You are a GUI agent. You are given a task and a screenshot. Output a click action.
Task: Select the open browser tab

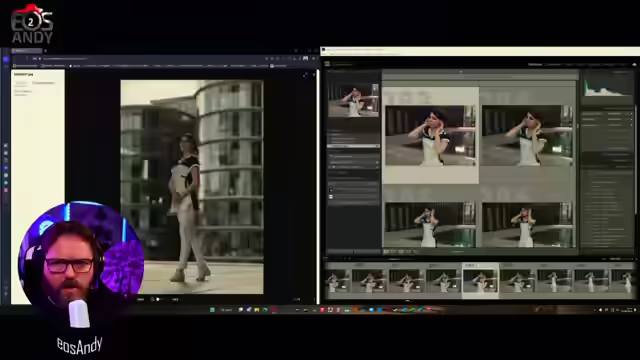tap(27, 51)
